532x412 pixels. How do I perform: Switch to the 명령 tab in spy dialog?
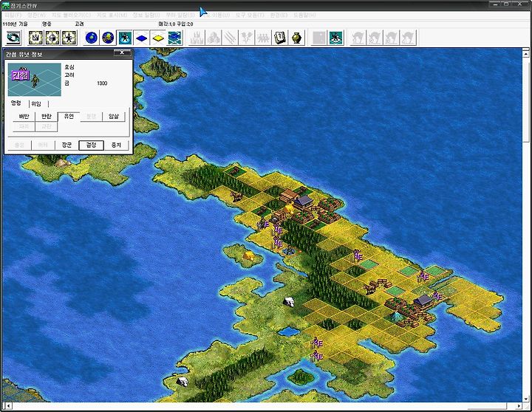click(16, 103)
